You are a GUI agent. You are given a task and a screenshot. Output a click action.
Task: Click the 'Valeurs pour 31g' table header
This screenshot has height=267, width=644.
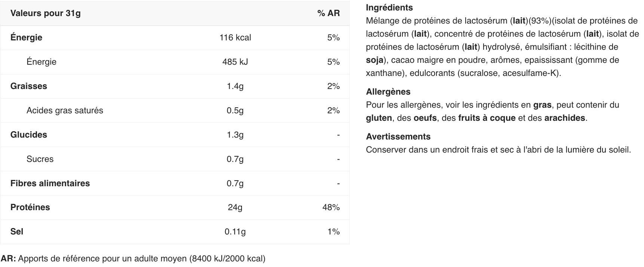(45, 13)
